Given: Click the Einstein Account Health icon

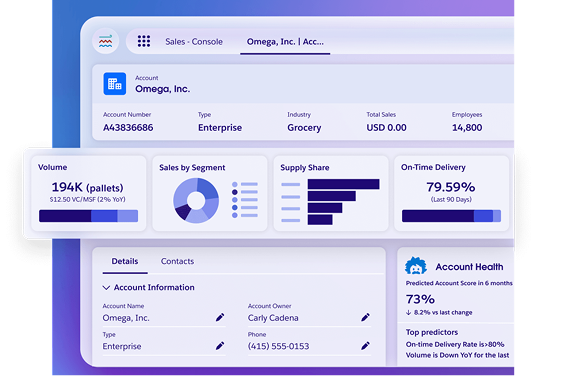Looking at the screenshot, I should click(x=416, y=266).
